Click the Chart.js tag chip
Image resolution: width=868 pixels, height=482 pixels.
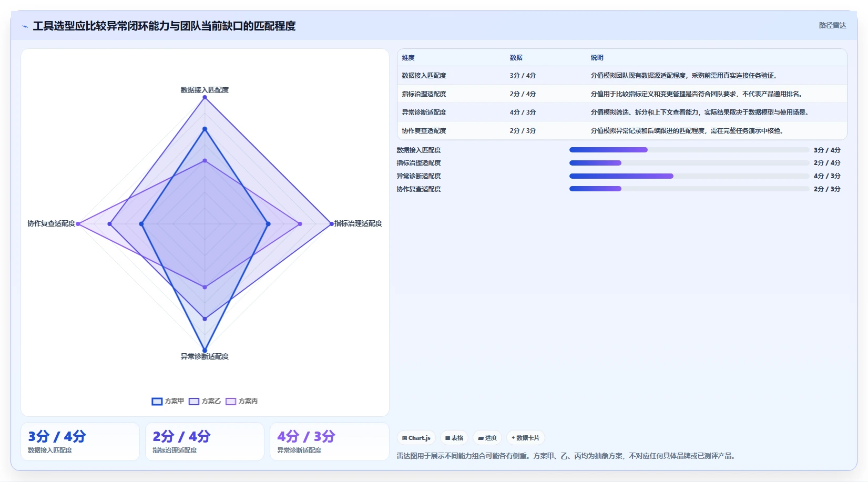click(416, 438)
